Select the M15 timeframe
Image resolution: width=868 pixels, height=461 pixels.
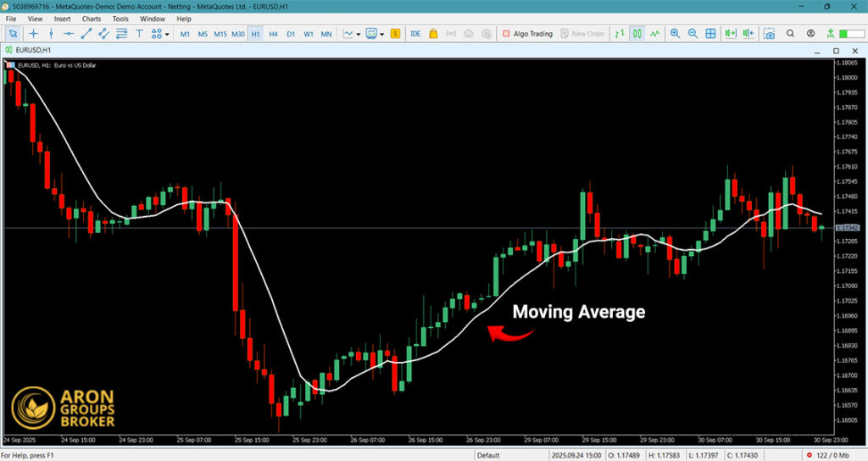220,34
